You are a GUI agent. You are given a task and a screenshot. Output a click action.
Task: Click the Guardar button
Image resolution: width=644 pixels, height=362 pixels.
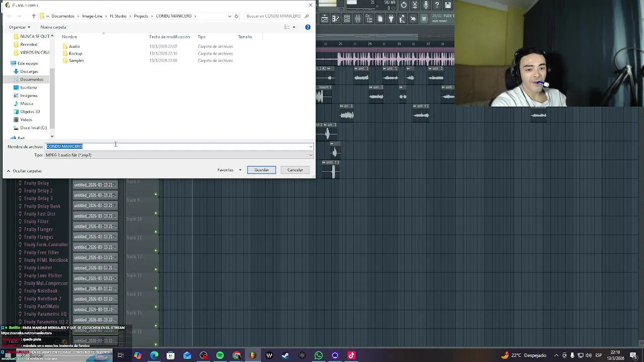(262, 170)
